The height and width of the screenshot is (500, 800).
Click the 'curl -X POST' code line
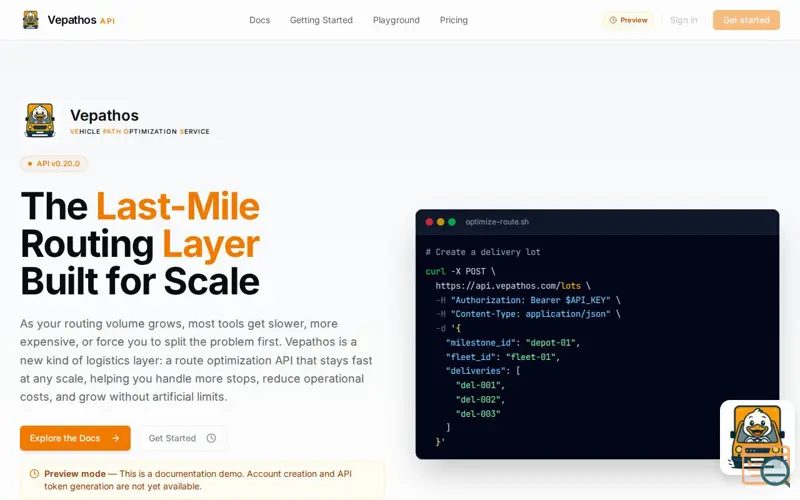coord(460,271)
